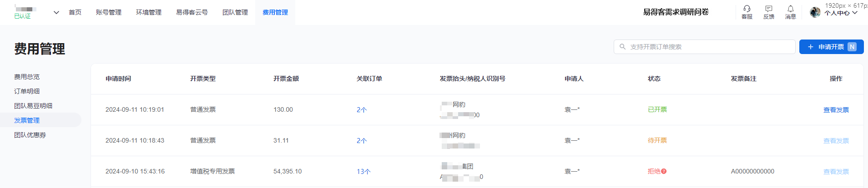This screenshot has height=188, width=868.
Task: Open the 团队管理 tab
Action: coord(235,12)
